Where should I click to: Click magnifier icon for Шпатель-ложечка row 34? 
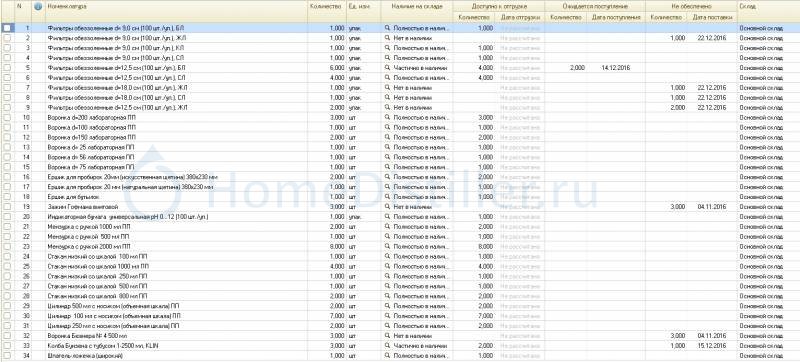387,356
